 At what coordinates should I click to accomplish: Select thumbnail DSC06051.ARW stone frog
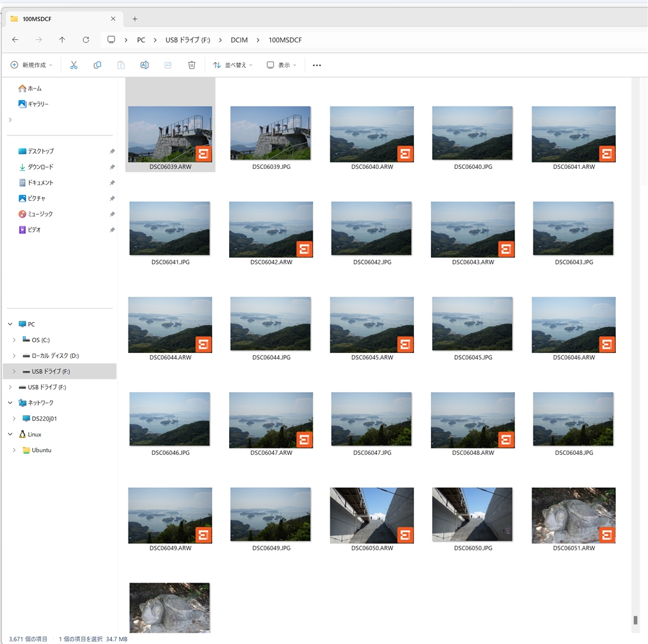(x=573, y=515)
